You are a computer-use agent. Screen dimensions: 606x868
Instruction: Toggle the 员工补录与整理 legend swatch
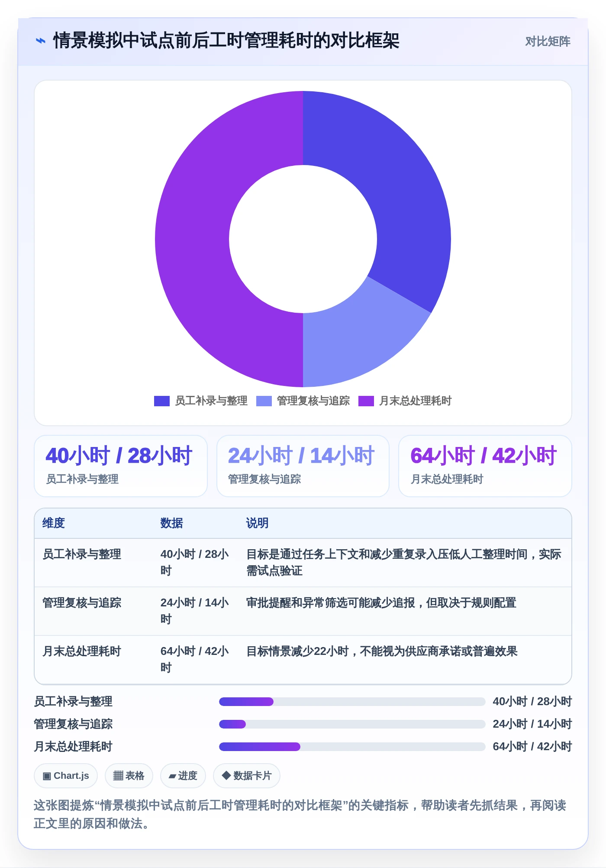[161, 401]
